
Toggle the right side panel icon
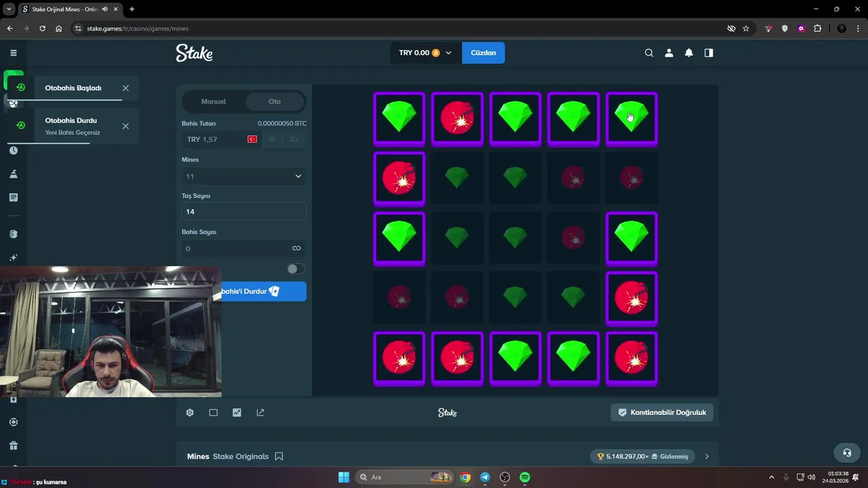709,53
